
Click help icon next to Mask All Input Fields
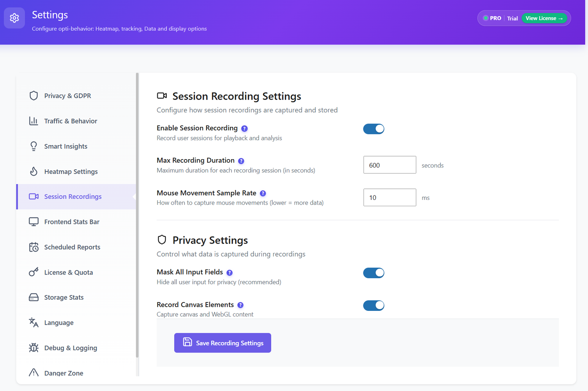(x=229, y=273)
